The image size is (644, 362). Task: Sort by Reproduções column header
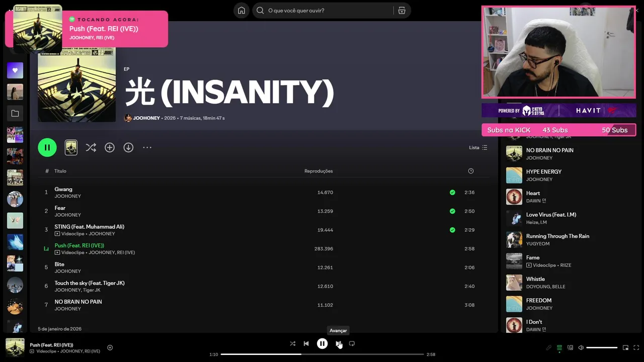coord(318,171)
